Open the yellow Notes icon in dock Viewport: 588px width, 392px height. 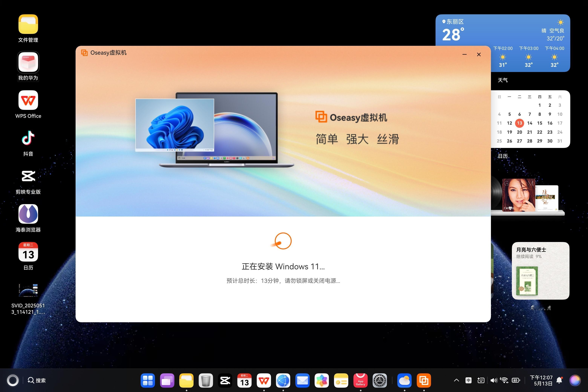tap(341, 381)
